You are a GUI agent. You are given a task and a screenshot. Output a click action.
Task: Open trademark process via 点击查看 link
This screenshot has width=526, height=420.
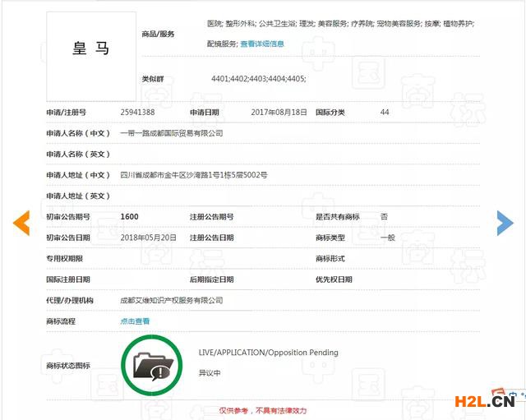pyautogui.click(x=135, y=321)
